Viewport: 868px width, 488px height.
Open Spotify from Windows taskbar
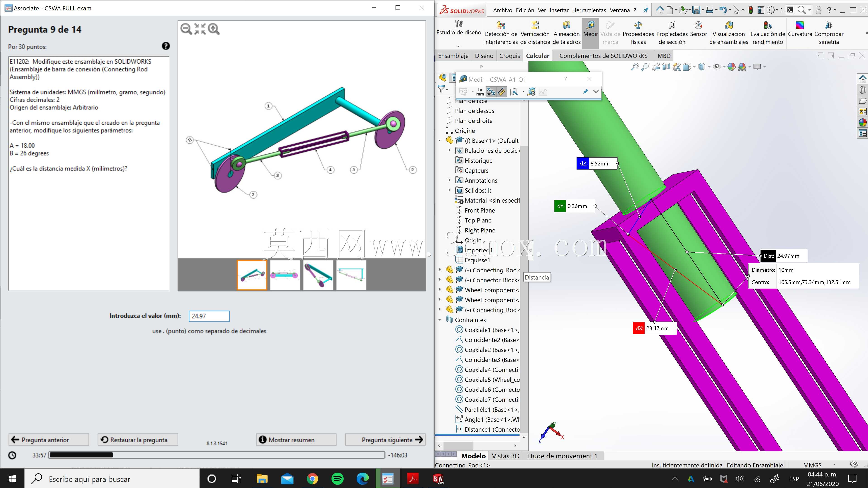coord(337,478)
